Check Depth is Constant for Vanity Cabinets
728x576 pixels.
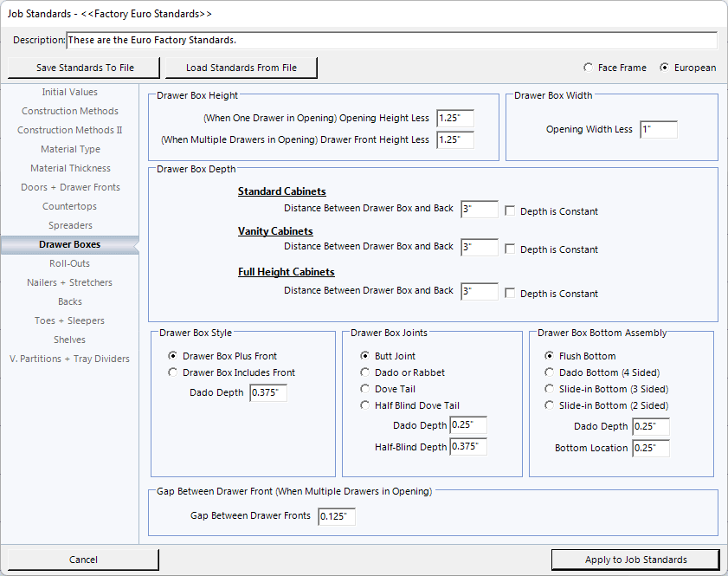[x=511, y=249]
